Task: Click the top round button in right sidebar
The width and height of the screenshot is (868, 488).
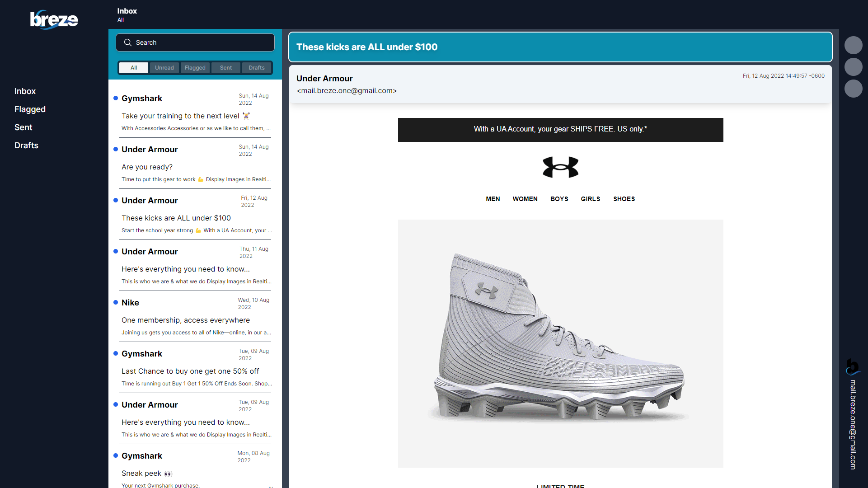Action: coord(853,45)
